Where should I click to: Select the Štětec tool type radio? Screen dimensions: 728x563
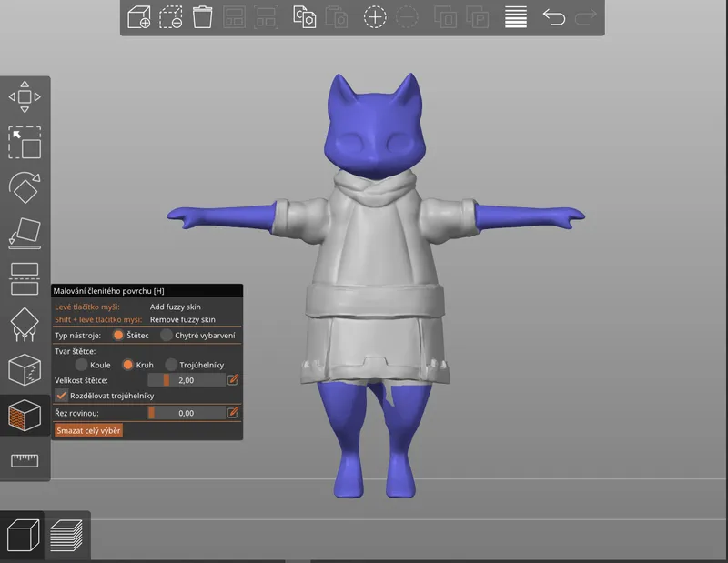118,335
